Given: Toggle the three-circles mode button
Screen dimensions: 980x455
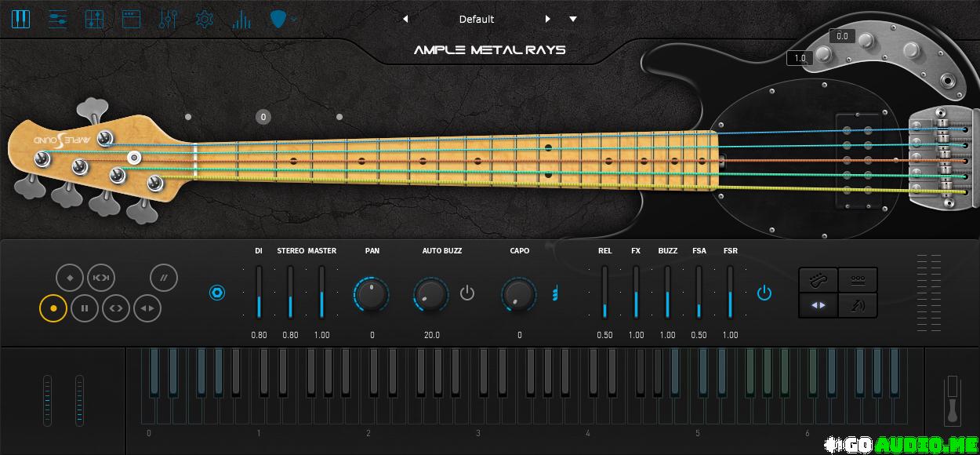Looking at the screenshot, I should point(858,280).
